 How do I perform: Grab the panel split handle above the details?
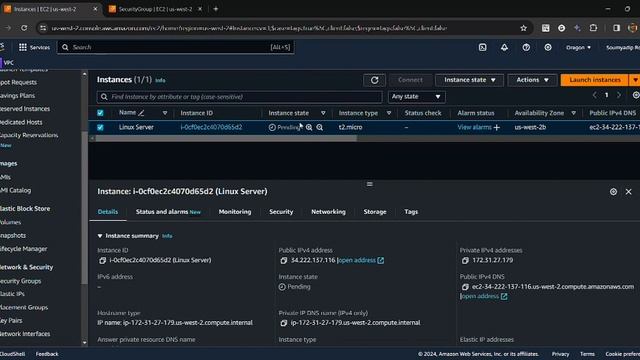tap(369, 184)
